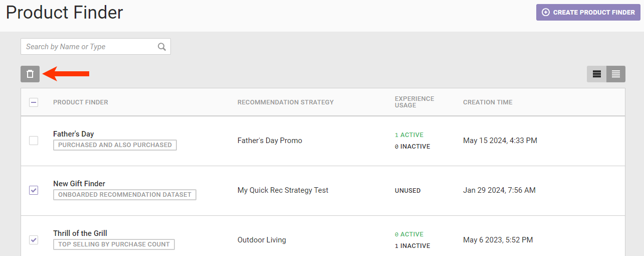Focus the Search by Name or Type field
The image size is (644, 256).
[90, 47]
